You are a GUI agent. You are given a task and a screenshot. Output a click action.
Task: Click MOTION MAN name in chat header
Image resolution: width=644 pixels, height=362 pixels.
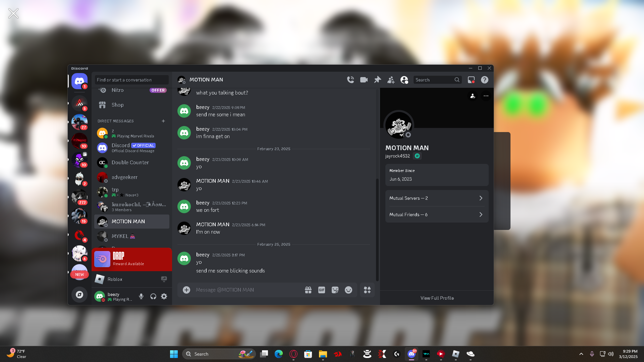tap(206, 80)
